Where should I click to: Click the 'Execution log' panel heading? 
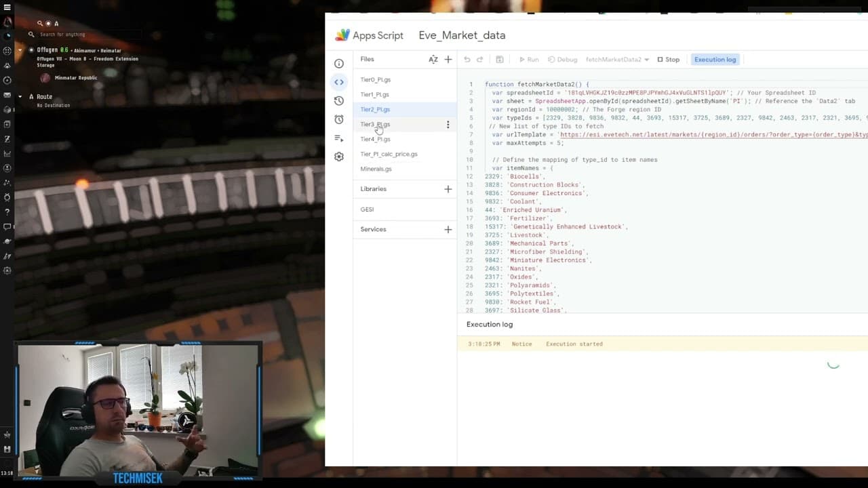pos(490,325)
